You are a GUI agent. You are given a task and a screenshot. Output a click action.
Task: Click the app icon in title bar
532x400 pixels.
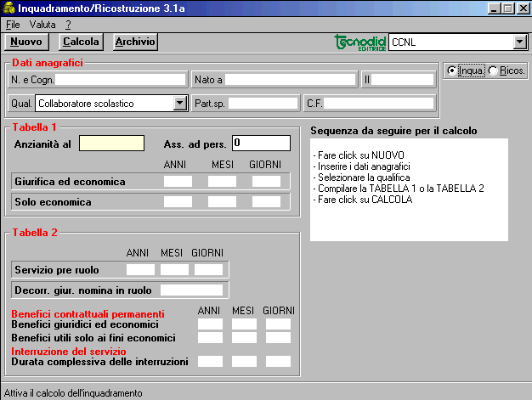click(x=8, y=8)
